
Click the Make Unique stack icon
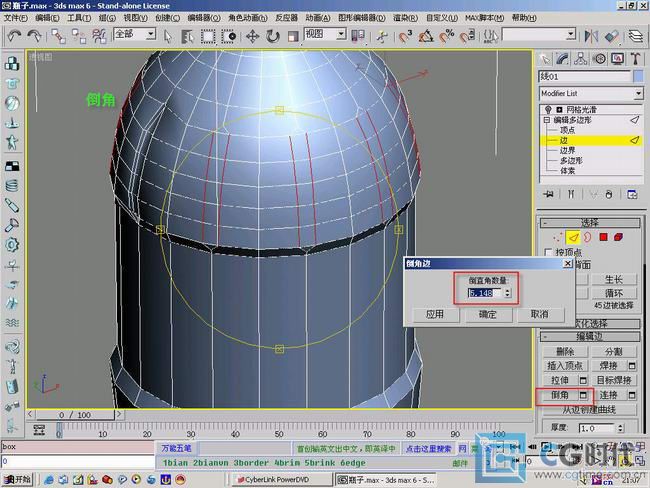593,194
